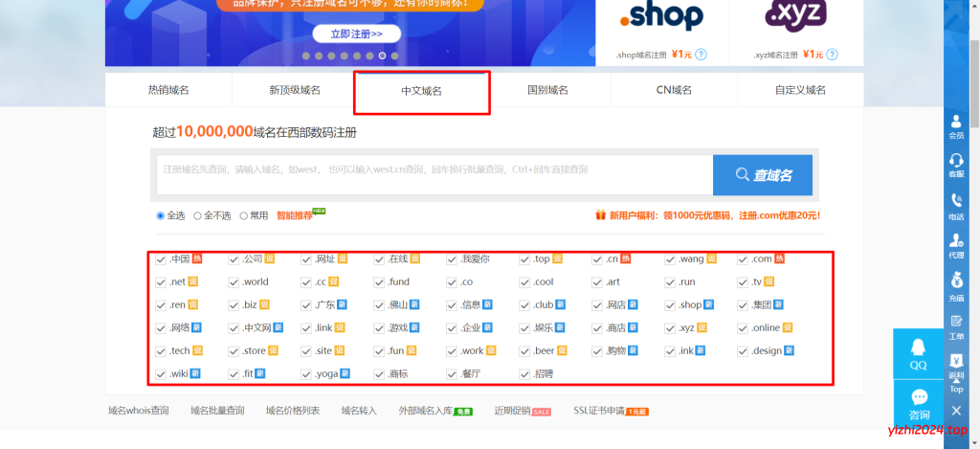Click the 客服 headset support icon
Image resolution: width=980 pixels, height=449 pixels.
955,165
